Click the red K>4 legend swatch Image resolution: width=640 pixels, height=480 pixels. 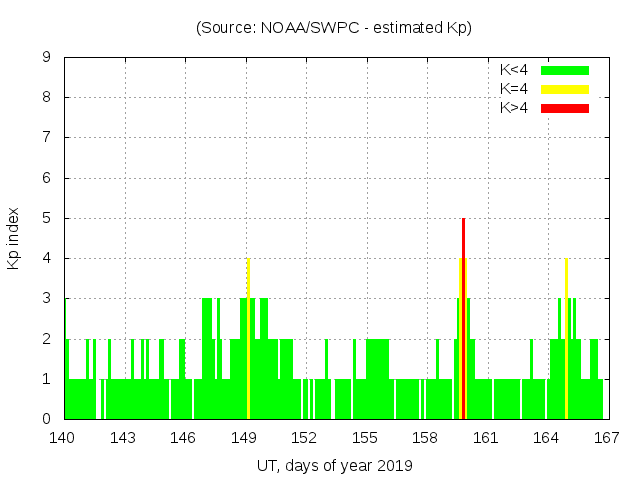(x=565, y=107)
